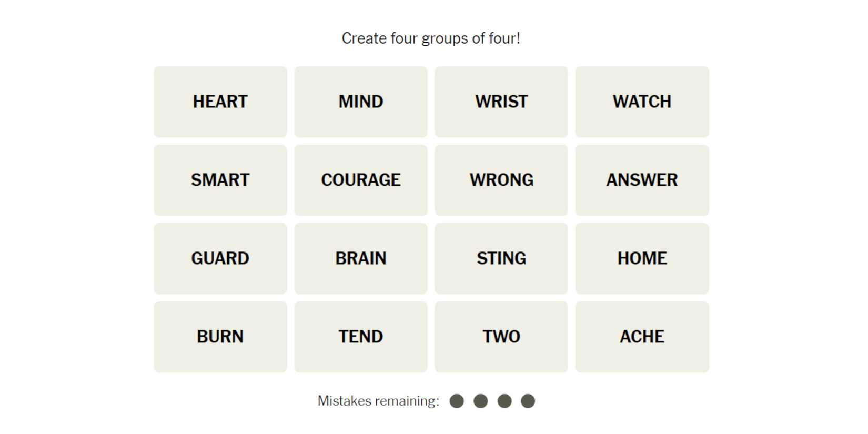Click the "Mistakes remaining:" label

[378, 401]
